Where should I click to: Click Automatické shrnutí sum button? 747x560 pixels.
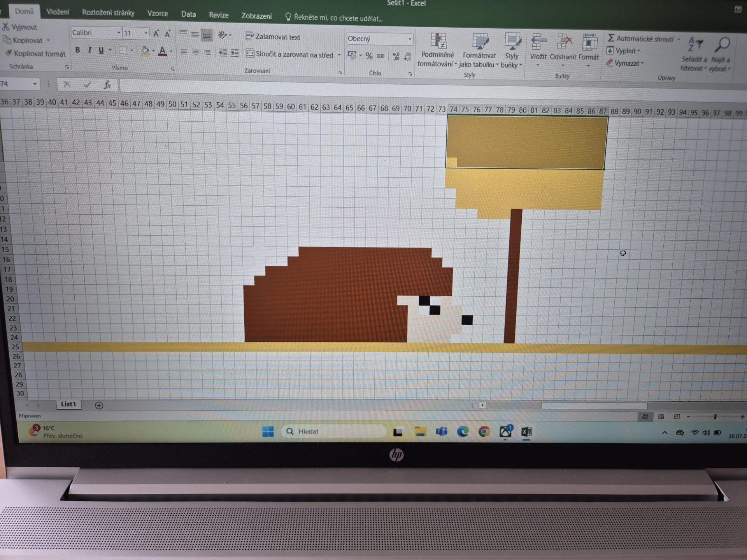coord(641,39)
